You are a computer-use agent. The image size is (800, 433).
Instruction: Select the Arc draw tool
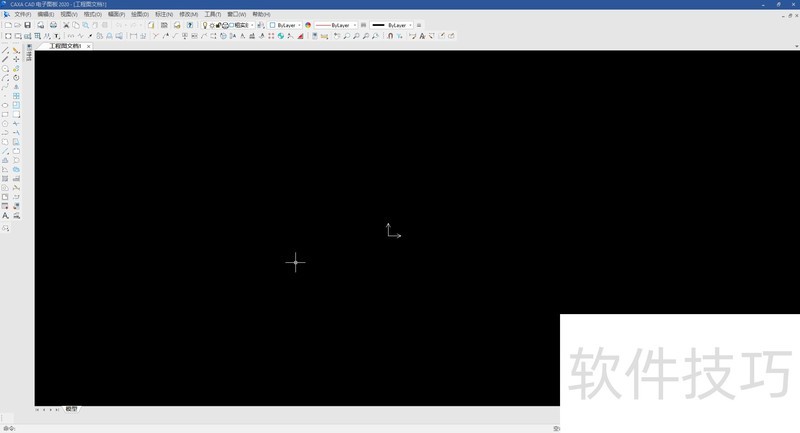(5, 78)
